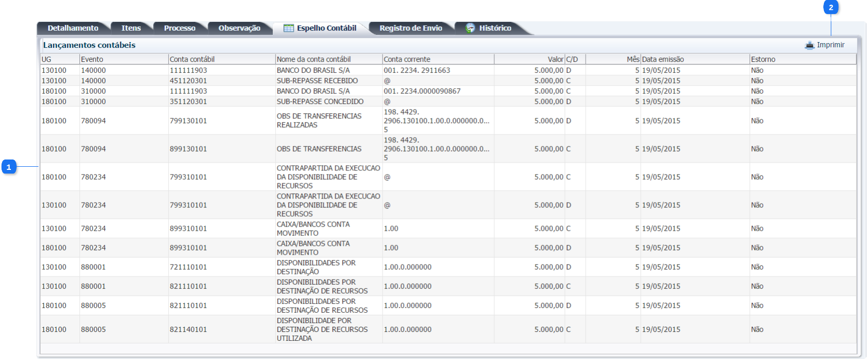868x359 pixels.
Task: Click the globe icon on Histórico tab
Action: 470,28
